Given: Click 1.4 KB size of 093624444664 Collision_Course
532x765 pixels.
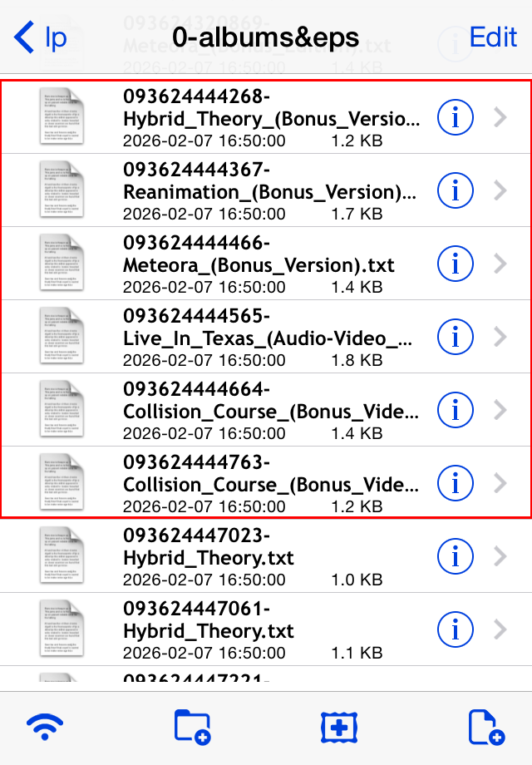Looking at the screenshot, I should (357, 433).
